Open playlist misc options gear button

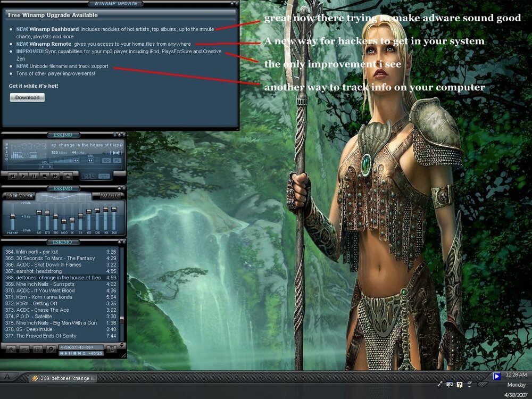tap(51, 349)
